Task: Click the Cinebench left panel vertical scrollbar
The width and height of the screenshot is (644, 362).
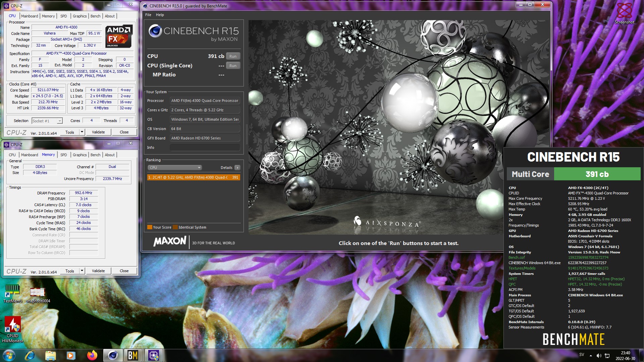Action: pyautogui.click(x=247, y=134)
